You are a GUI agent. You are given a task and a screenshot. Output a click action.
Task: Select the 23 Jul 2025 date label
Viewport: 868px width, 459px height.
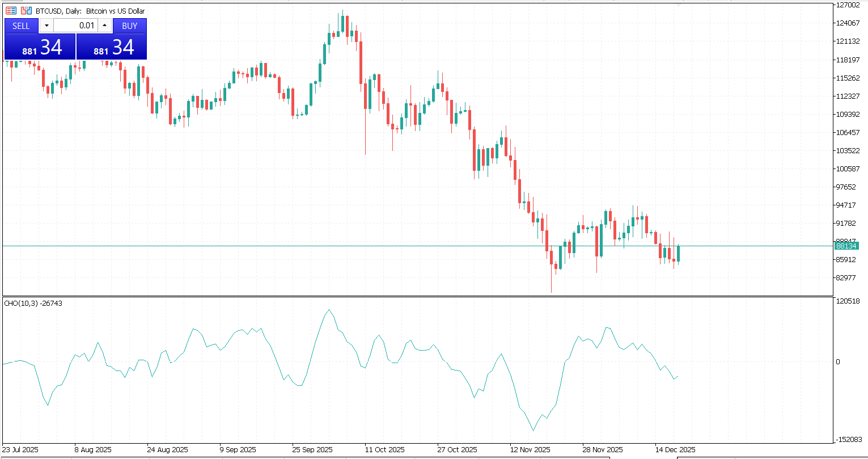(20, 449)
